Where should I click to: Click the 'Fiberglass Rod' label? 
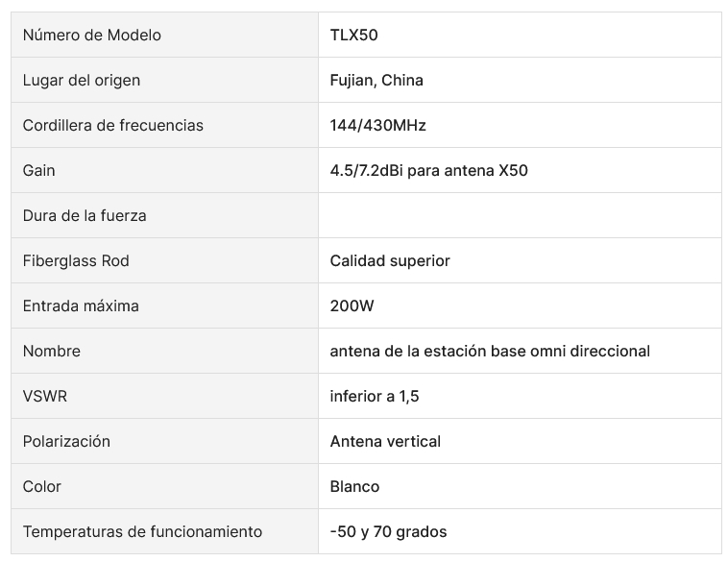(76, 261)
